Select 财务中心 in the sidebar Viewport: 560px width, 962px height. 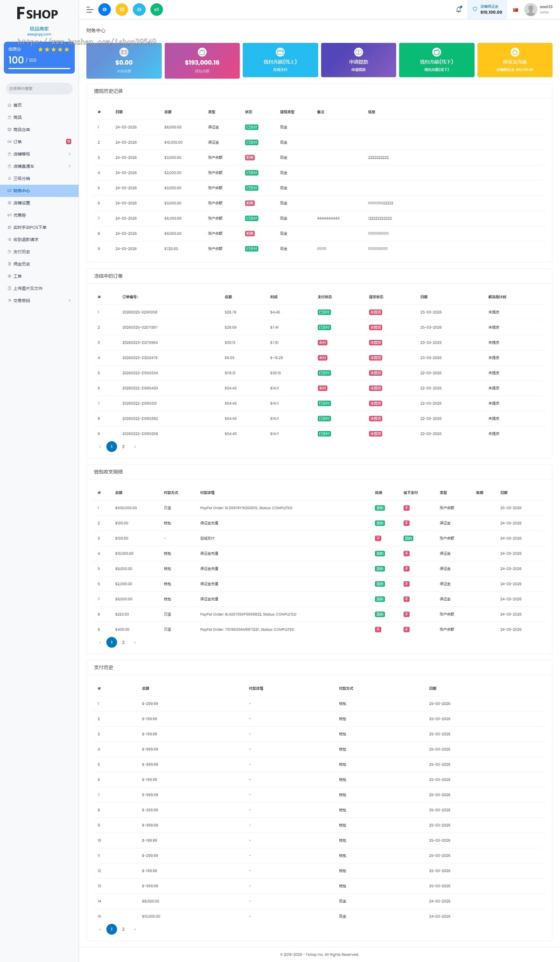39,190
